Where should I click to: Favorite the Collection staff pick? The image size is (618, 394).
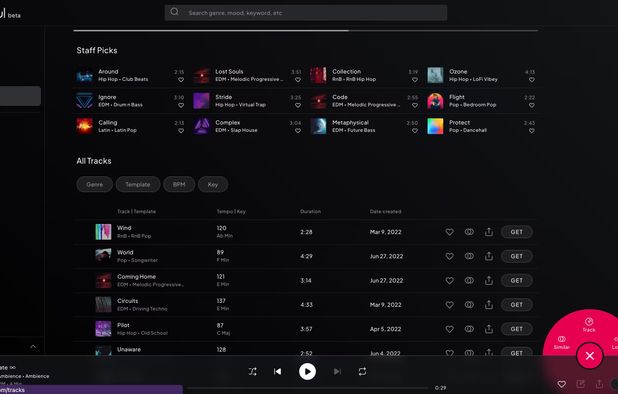tap(415, 80)
